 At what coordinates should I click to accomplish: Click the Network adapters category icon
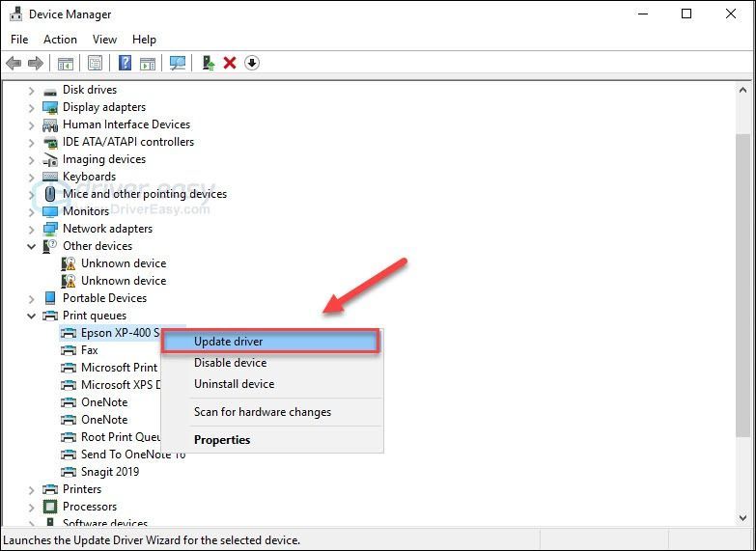(50, 229)
